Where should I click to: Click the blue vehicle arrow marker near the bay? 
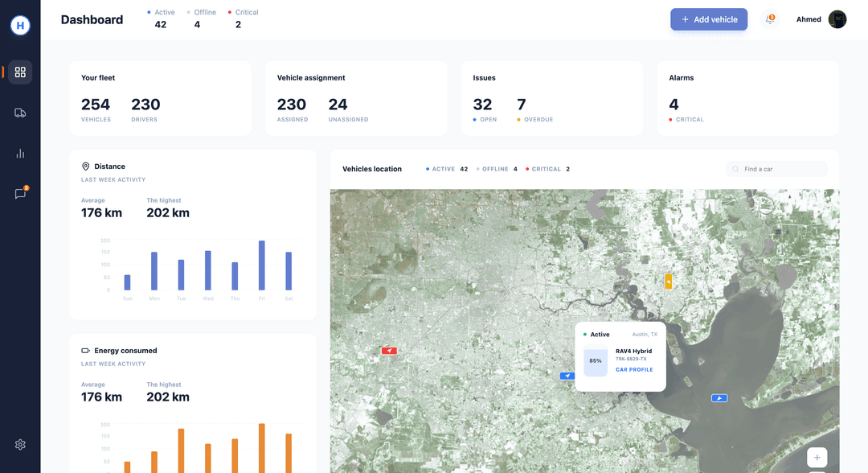719,397
